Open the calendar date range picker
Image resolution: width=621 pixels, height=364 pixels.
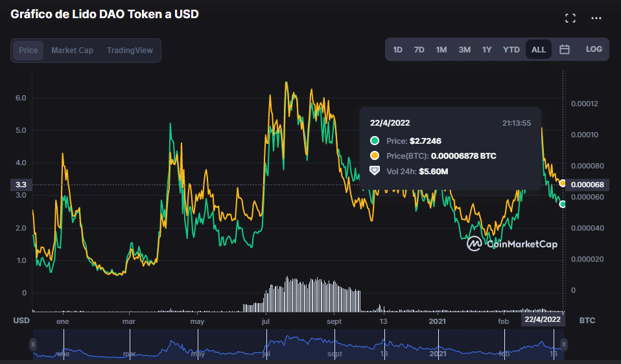tap(565, 49)
